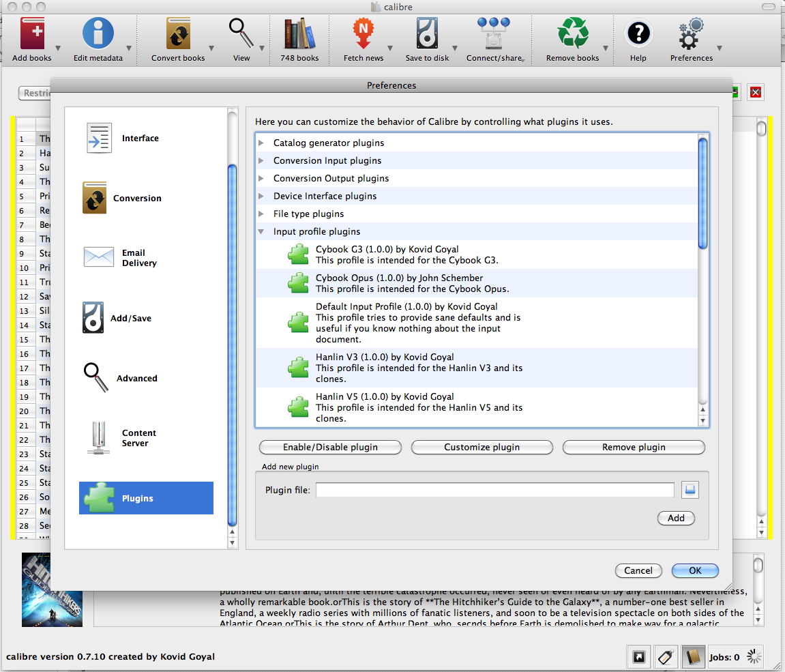Expand Conversion Output plugins
This screenshot has height=672, width=785.
(x=261, y=178)
